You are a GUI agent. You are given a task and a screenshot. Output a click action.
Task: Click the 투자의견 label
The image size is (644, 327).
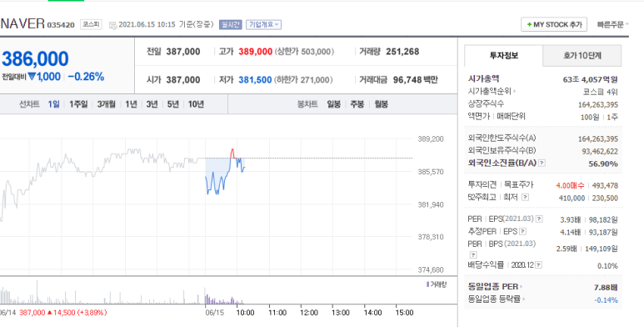tap(482, 184)
